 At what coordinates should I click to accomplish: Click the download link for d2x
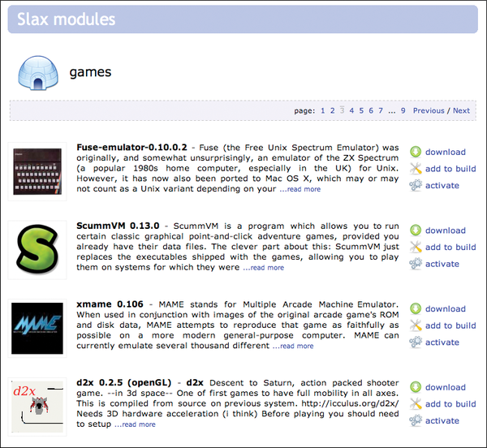click(x=446, y=387)
